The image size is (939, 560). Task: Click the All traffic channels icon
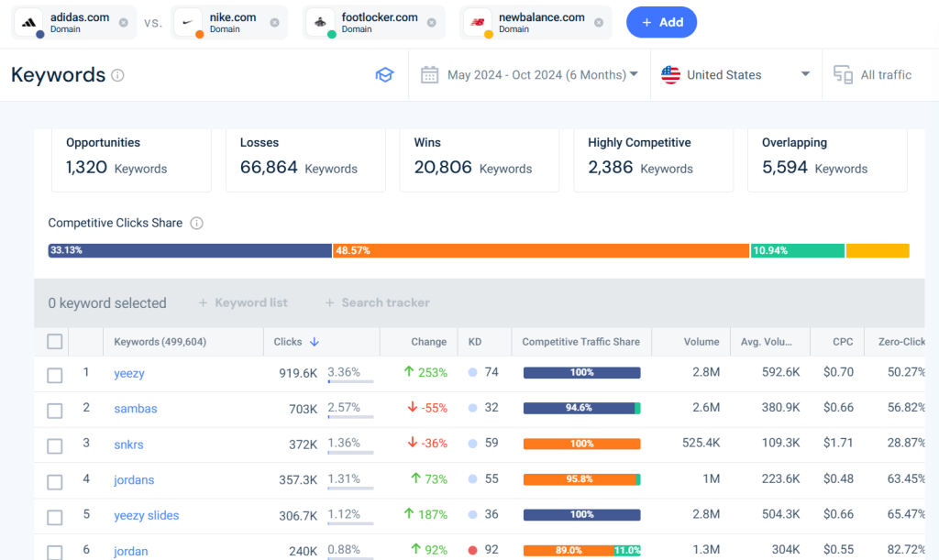point(842,74)
